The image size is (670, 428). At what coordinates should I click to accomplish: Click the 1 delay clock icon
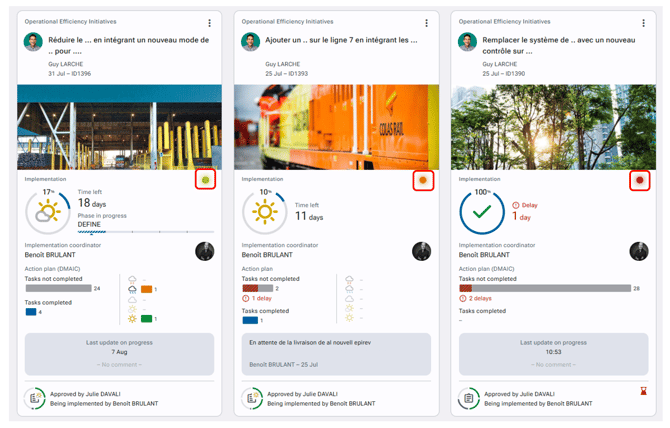click(x=246, y=298)
